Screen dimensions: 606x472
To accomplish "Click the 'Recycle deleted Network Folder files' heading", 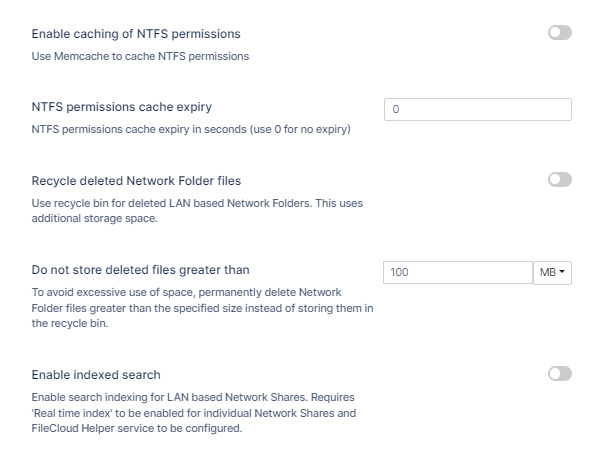I will pos(136,181).
